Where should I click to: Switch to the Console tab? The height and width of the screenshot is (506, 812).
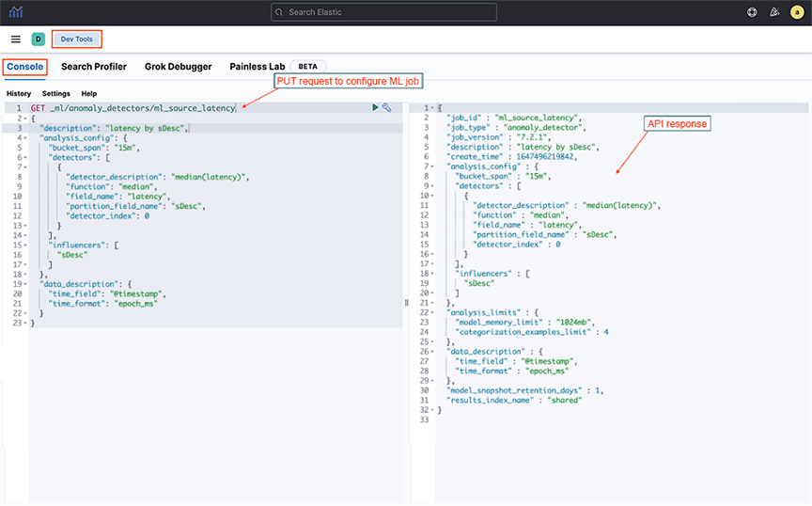tap(24, 67)
